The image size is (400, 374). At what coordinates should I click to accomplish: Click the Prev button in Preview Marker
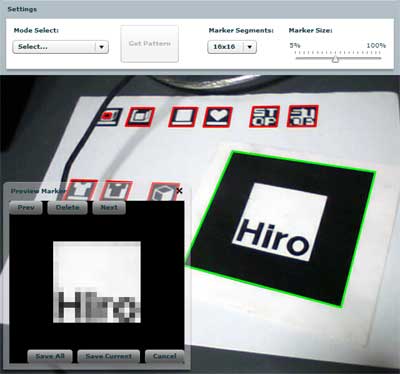tap(26, 207)
